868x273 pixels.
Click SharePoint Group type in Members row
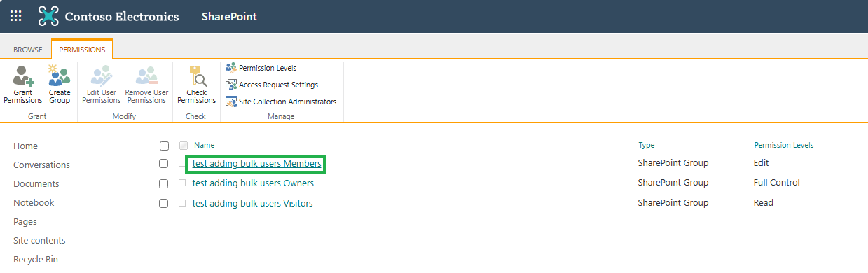(673, 163)
